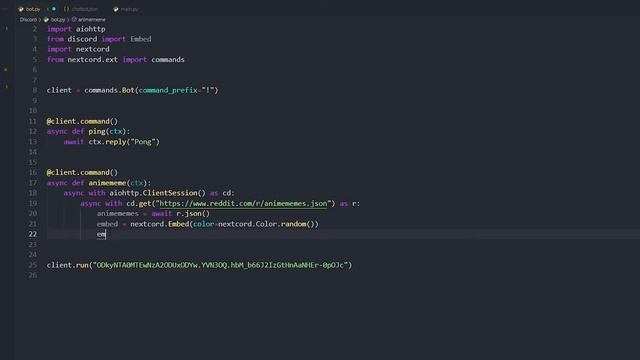Click 'Embed' in the discord import line
Image resolution: width=640 pixels, height=360 pixels.
pos(141,39)
